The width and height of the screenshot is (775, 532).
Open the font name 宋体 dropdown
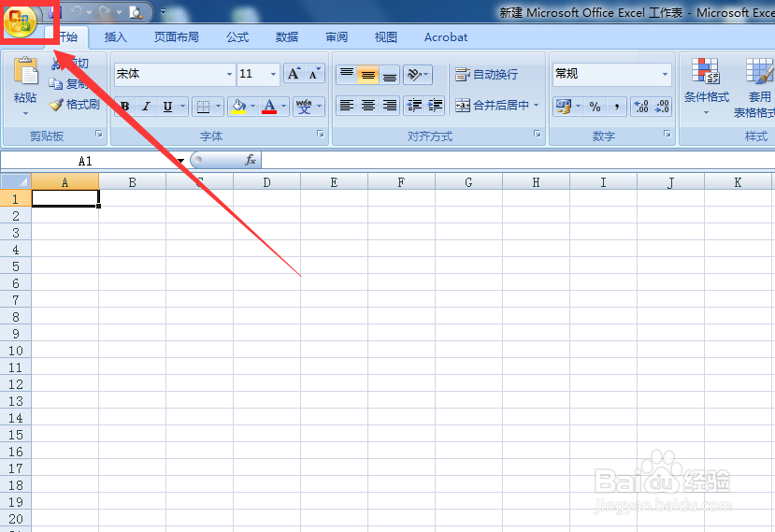click(x=229, y=74)
